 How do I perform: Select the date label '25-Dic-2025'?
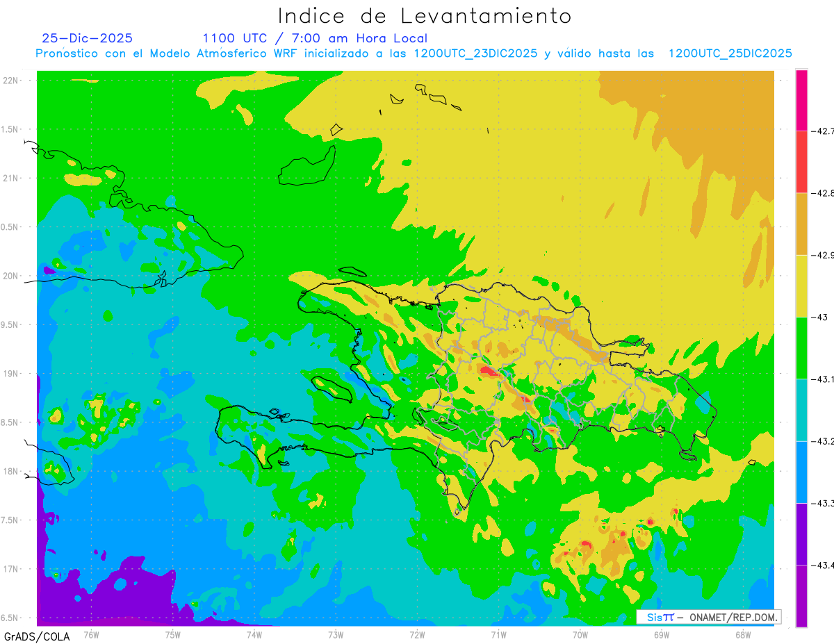pyautogui.click(x=88, y=38)
